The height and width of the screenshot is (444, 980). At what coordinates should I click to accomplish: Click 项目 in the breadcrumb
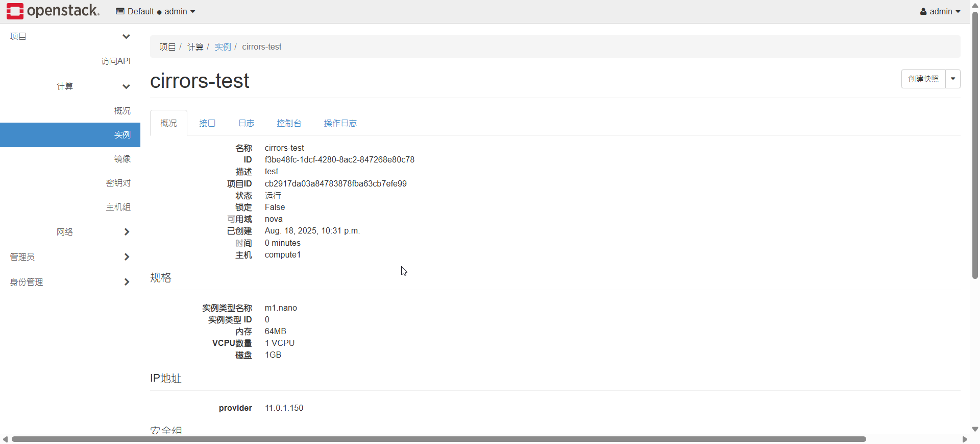pyautogui.click(x=167, y=47)
